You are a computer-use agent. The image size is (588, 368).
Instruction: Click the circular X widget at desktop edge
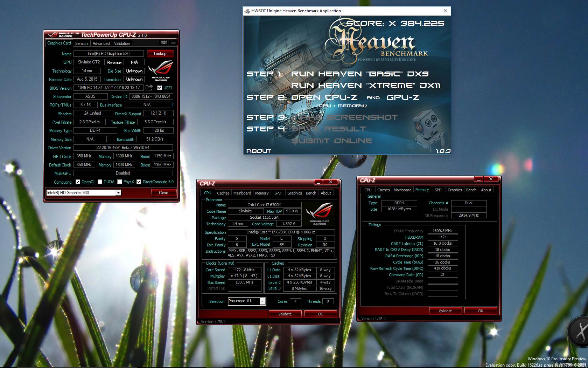pos(578,331)
